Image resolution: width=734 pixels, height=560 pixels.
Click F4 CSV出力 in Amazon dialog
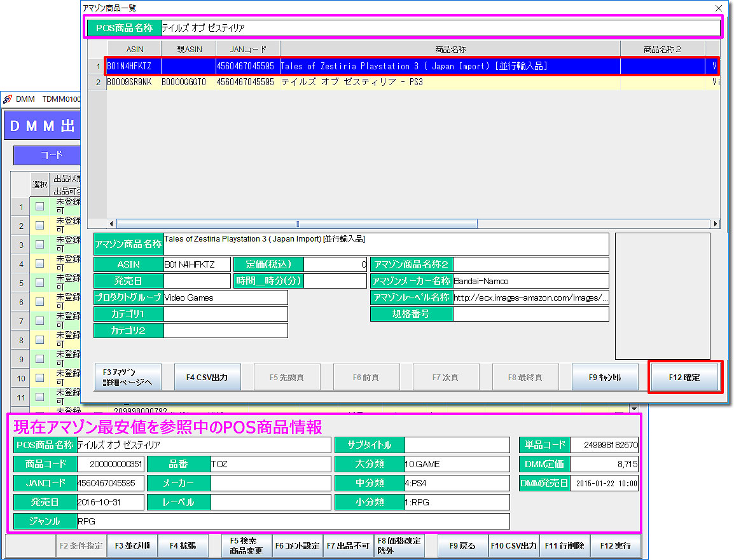(x=207, y=378)
